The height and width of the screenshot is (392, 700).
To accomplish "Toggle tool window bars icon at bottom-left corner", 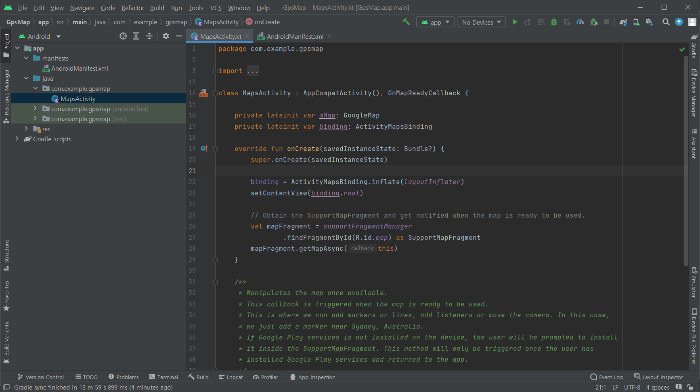I will point(6,388).
